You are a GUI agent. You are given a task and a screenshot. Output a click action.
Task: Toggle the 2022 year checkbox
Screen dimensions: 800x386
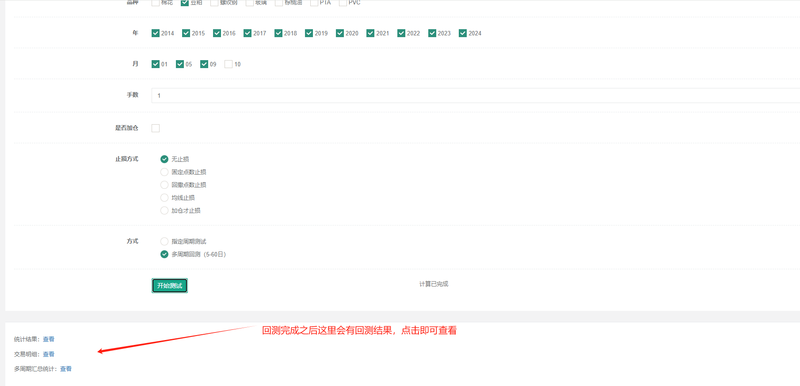402,33
